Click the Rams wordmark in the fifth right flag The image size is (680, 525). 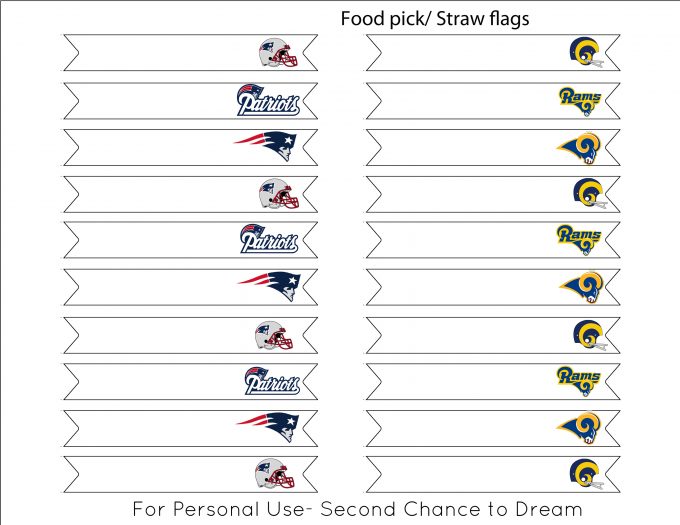[x=579, y=239]
